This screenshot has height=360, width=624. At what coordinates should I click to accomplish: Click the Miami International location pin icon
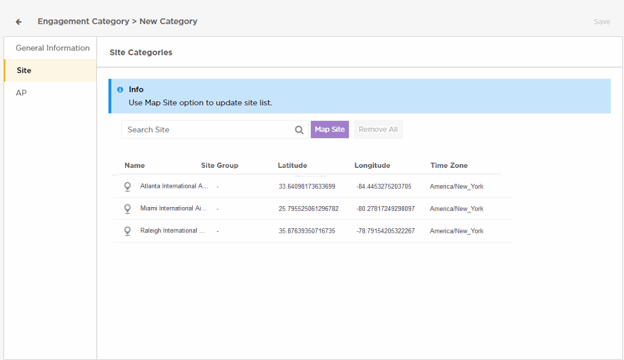coord(127,209)
